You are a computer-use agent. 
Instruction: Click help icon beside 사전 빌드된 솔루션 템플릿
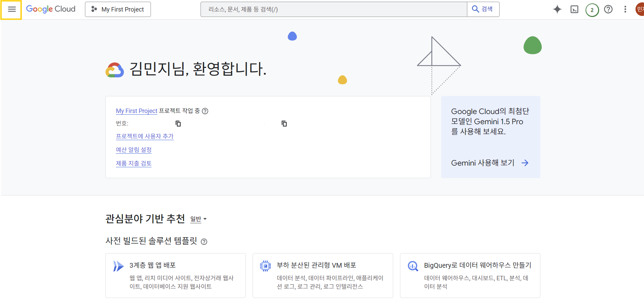[x=204, y=242]
